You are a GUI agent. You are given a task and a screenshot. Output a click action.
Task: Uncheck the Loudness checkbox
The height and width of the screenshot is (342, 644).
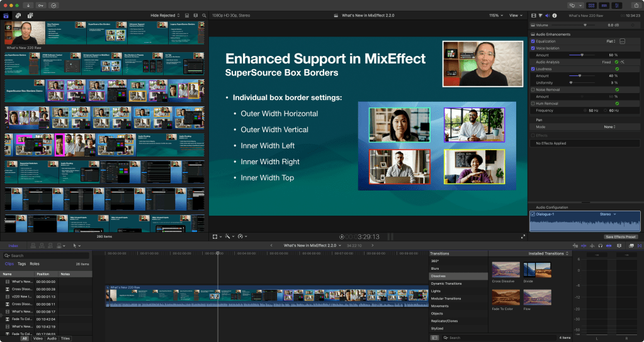(x=533, y=69)
